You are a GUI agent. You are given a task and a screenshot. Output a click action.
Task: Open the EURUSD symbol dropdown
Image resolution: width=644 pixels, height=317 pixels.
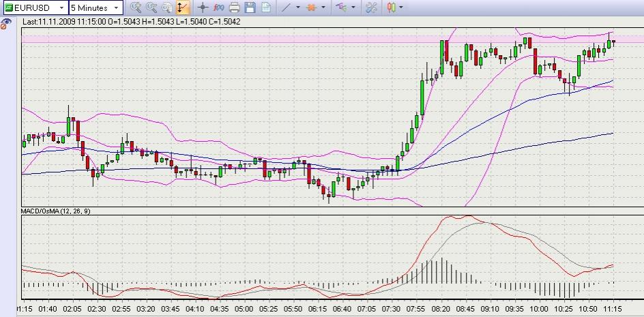[60, 7]
